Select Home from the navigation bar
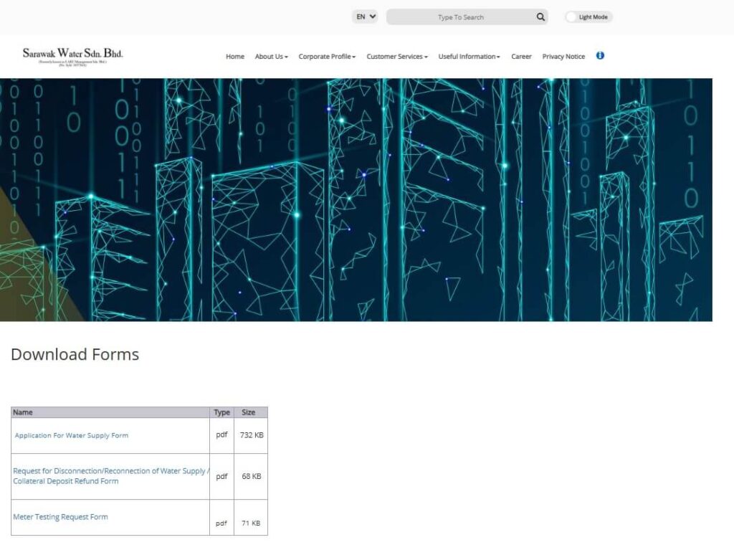734x560 pixels. pos(234,56)
